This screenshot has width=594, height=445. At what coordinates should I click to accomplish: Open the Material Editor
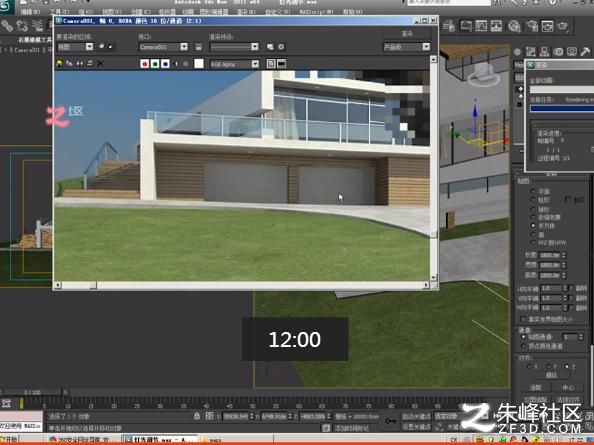click(x=514, y=26)
